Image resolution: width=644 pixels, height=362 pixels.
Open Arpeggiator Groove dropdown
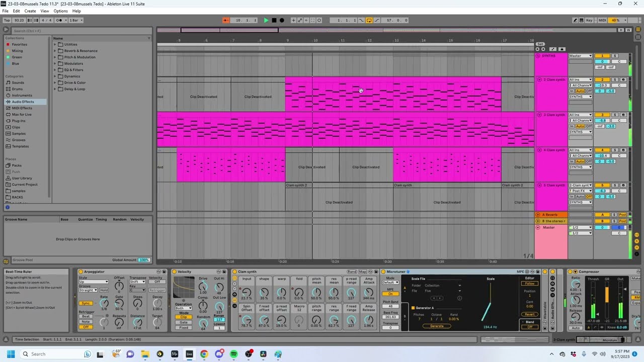tap(88, 290)
